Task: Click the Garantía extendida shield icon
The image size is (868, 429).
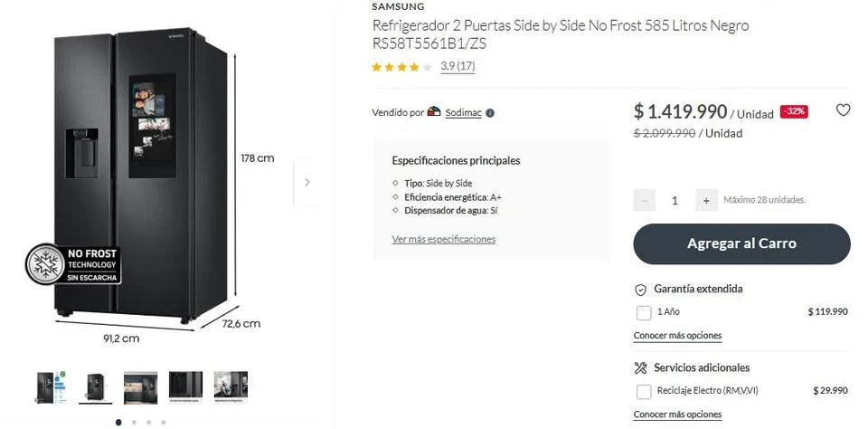Action: [641, 290]
